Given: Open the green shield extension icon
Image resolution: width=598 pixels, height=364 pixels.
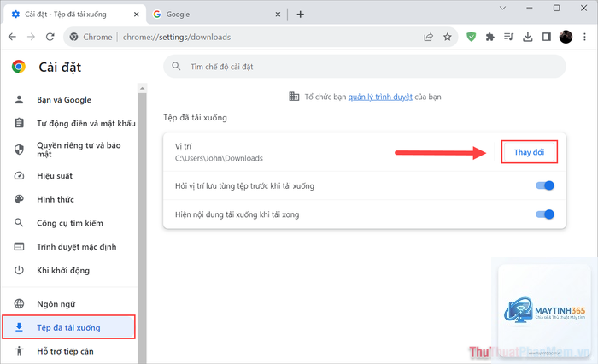Looking at the screenshot, I should pos(472,37).
